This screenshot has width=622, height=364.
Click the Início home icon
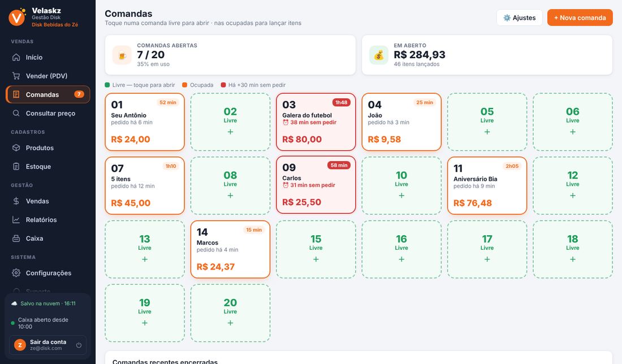[x=16, y=57]
